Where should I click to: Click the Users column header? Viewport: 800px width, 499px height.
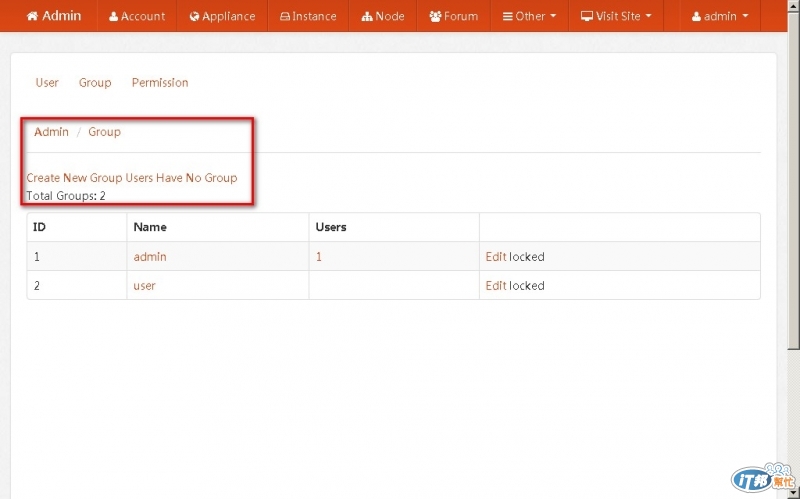[331, 227]
